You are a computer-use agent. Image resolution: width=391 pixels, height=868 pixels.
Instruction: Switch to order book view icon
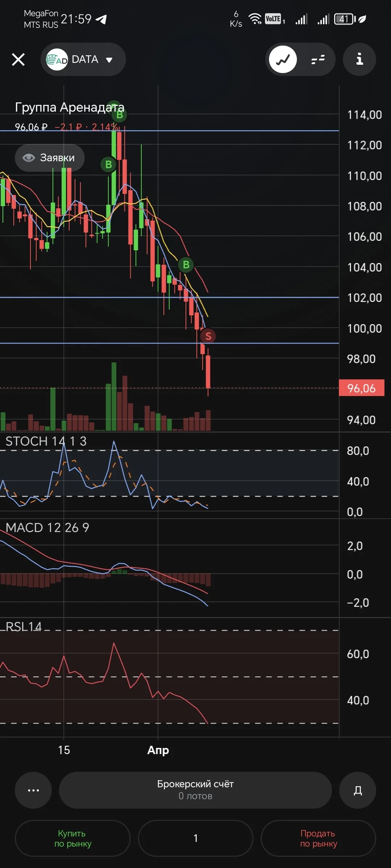tap(318, 59)
